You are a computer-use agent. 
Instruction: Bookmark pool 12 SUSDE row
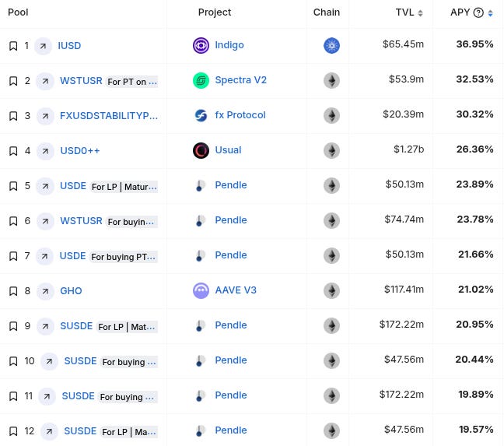click(x=13, y=431)
